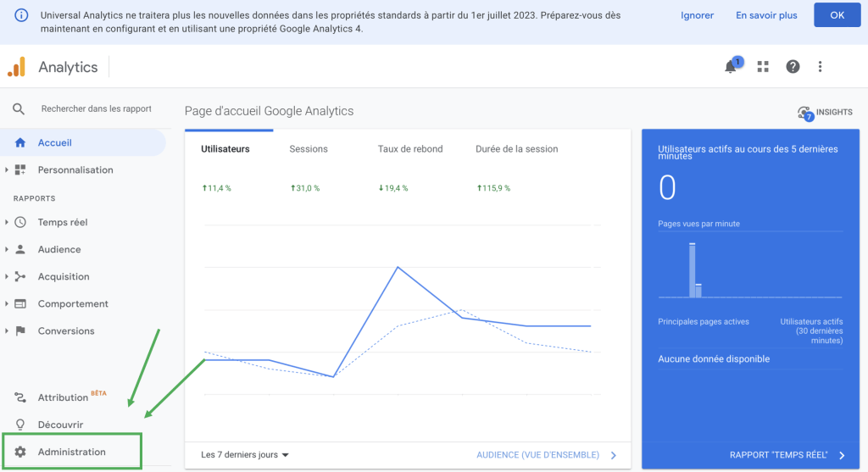
Task: Click the Temps réel clock icon
Action: [20, 222]
